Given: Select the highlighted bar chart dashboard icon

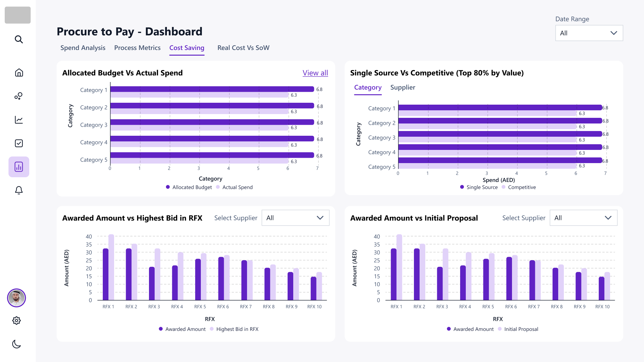Looking at the screenshot, I should click(19, 167).
